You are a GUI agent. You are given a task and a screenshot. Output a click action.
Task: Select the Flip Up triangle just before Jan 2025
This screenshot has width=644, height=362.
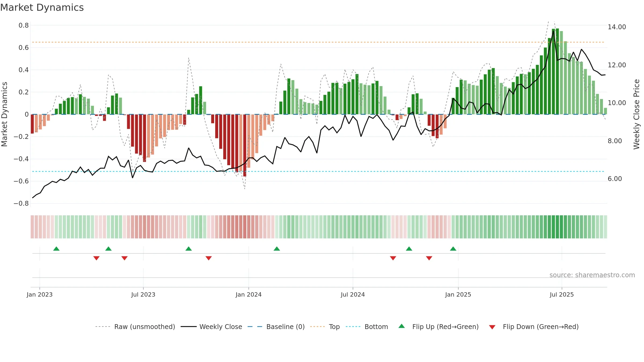(x=453, y=249)
